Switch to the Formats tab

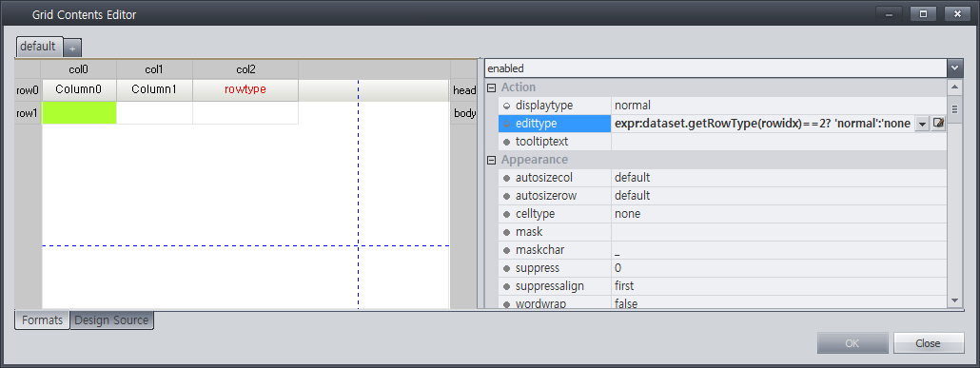(x=42, y=320)
